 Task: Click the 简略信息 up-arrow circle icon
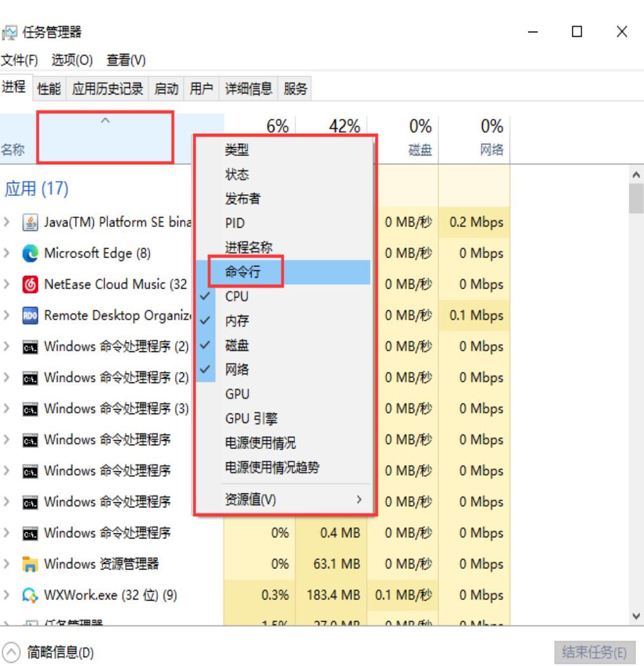(x=11, y=652)
